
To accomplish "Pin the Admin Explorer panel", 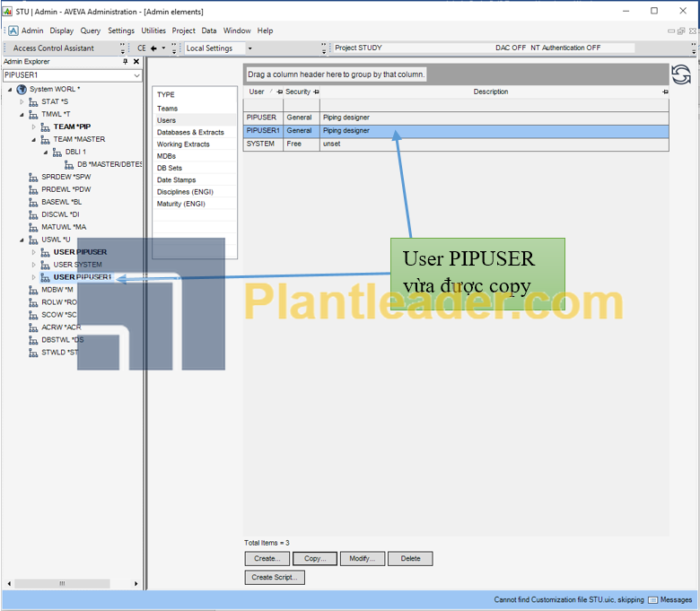I will coord(126,62).
